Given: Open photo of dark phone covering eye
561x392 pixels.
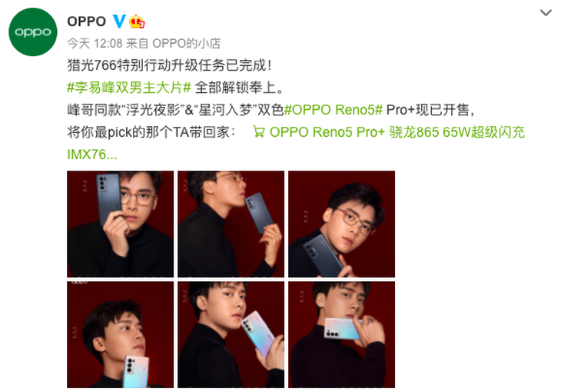Looking at the screenshot, I should (x=120, y=224).
